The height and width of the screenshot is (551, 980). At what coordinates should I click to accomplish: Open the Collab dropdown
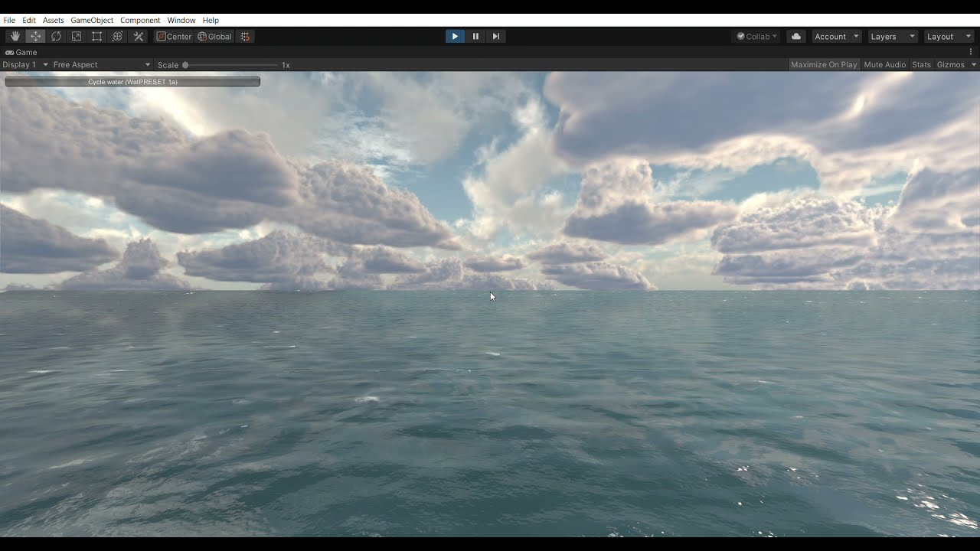pyautogui.click(x=757, y=37)
